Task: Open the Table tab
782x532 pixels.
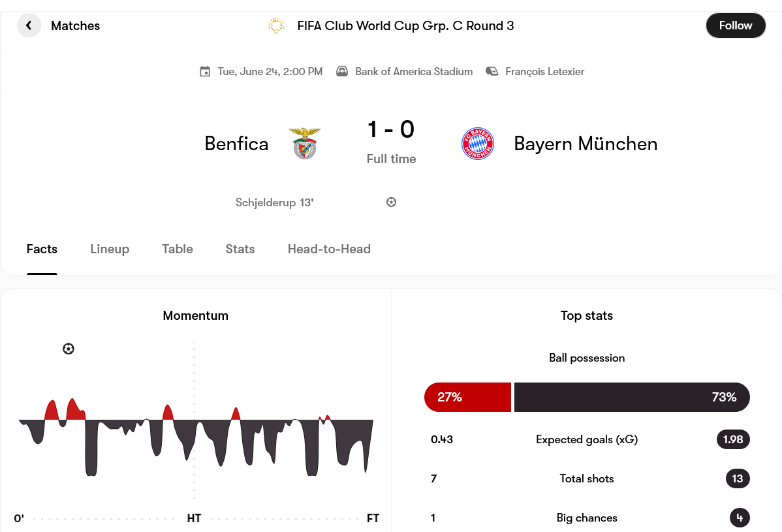Action: click(178, 249)
